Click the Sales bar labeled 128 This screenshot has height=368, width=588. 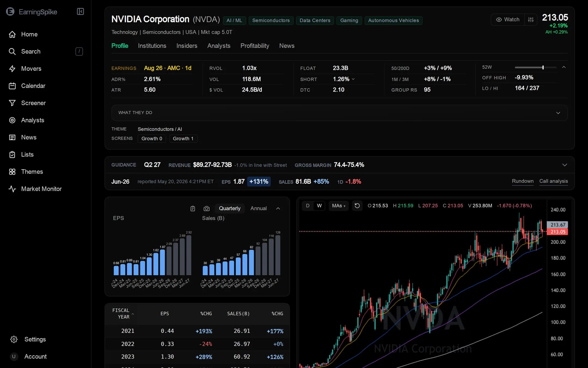pyautogui.click(x=278, y=255)
